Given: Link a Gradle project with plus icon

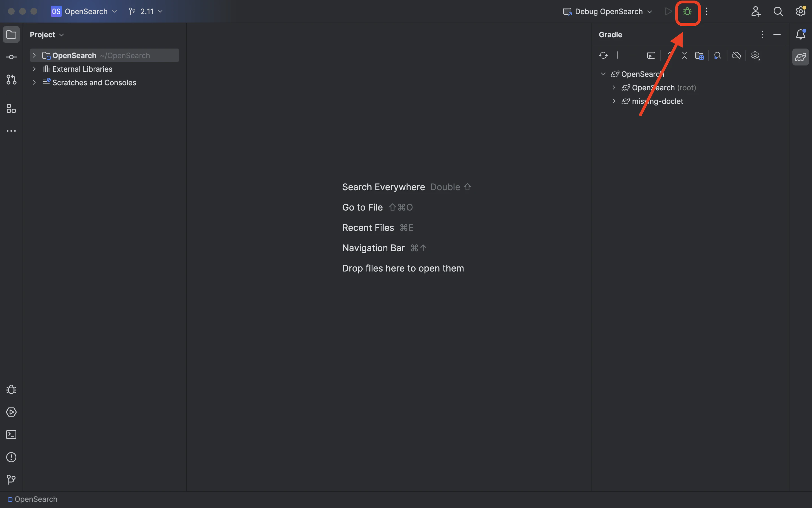Looking at the screenshot, I should click(x=618, y=55).
